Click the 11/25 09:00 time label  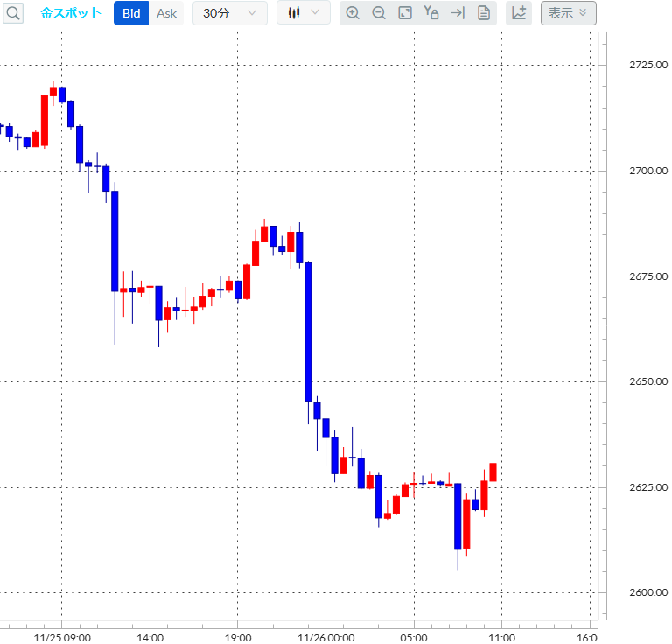click(62, 638)
